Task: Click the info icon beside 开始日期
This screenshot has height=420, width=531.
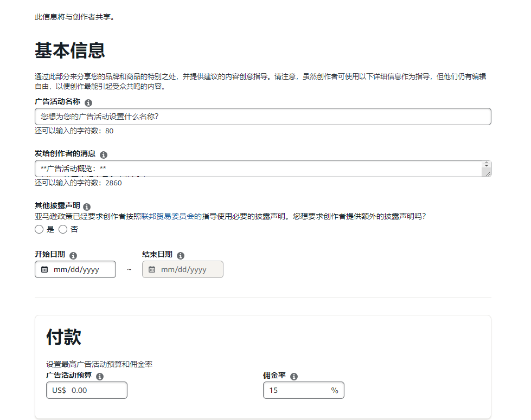Action: click(x=74, y=255)
